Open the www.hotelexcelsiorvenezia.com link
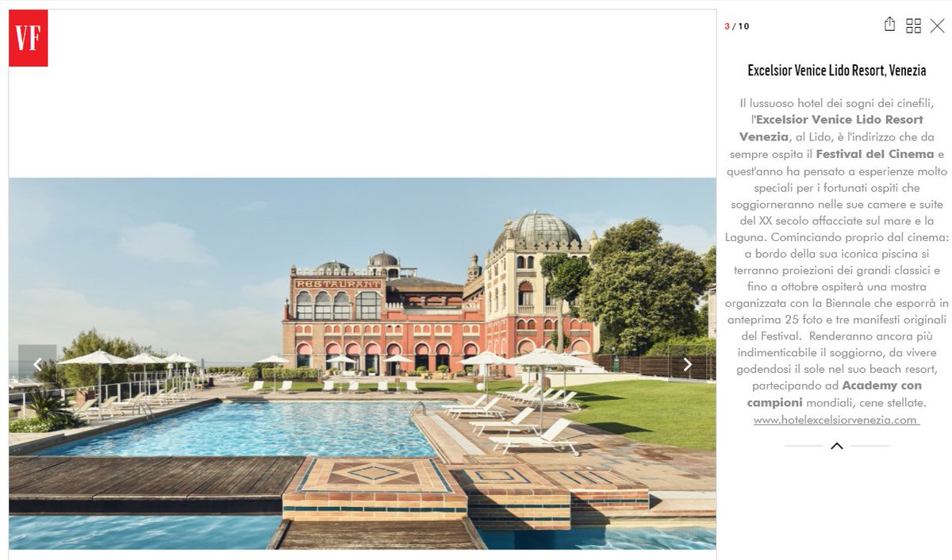Screen dimensions: 952x560 point(836,420)
